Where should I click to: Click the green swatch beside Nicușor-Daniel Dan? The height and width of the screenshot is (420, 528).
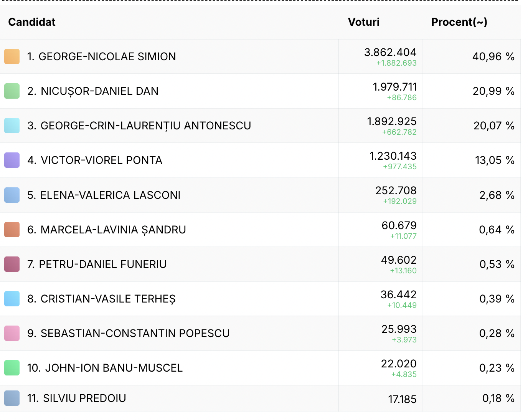click(x=12, y=91)
